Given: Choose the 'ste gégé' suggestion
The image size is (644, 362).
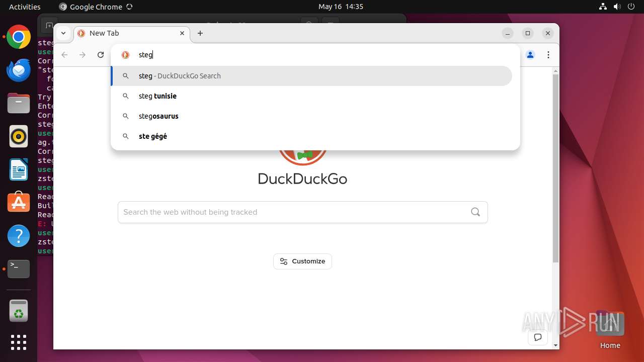Looking at the screenshot, I should coord(311,136).
